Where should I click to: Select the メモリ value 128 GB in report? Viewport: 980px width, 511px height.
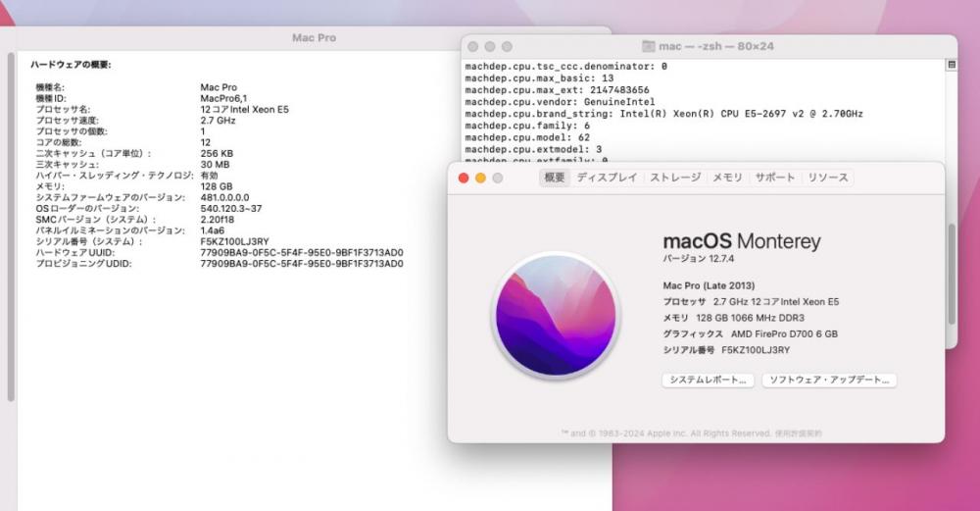coord(217,186)
